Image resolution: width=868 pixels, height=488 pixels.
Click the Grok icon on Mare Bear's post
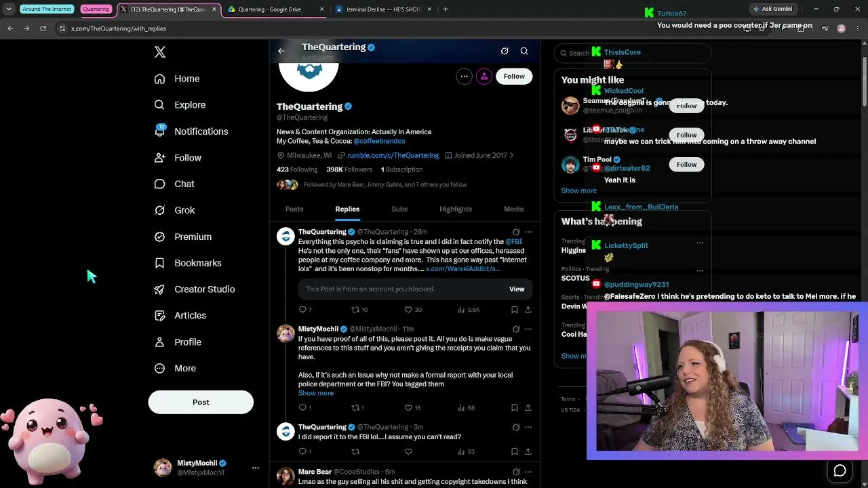point(516,472)
